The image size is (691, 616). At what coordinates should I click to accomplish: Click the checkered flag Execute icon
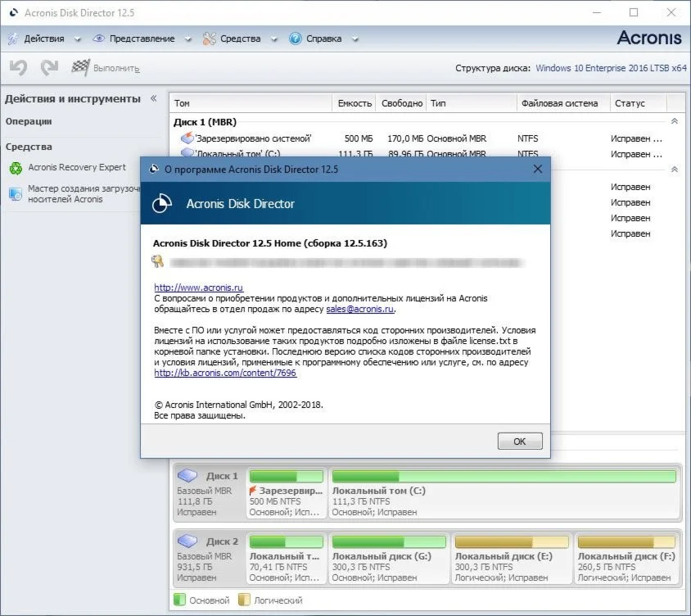80,68
